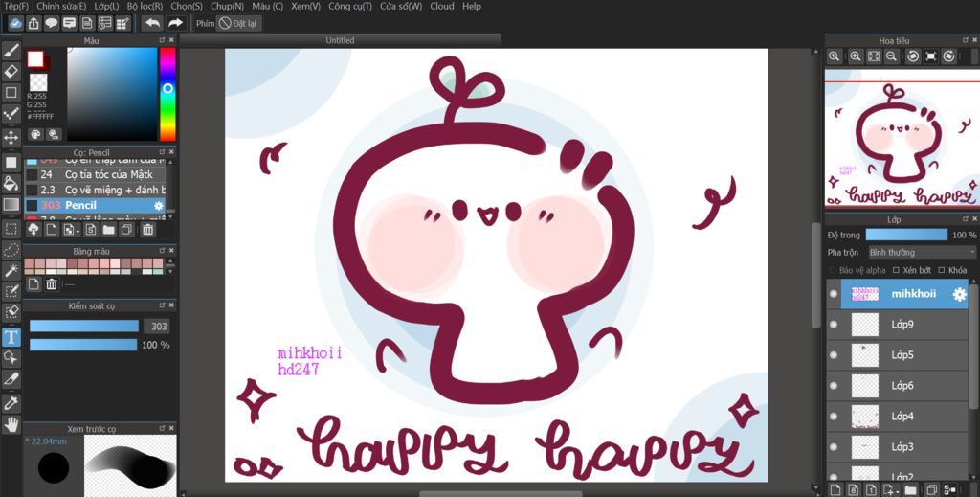Click the cloud save icon
Viewport: 980px width, 497px height.
pyautogui.click(x=15, y=23)
